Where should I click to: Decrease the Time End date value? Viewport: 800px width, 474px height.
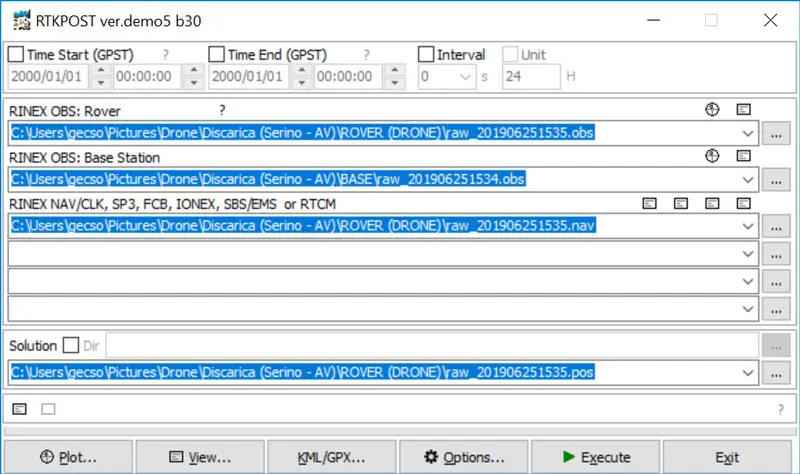(x=302, y=83)
